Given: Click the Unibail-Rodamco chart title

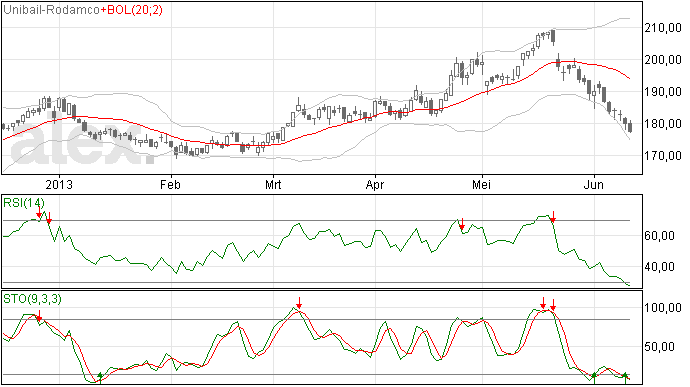Looking at the screenshot, I should pos(51,10).
